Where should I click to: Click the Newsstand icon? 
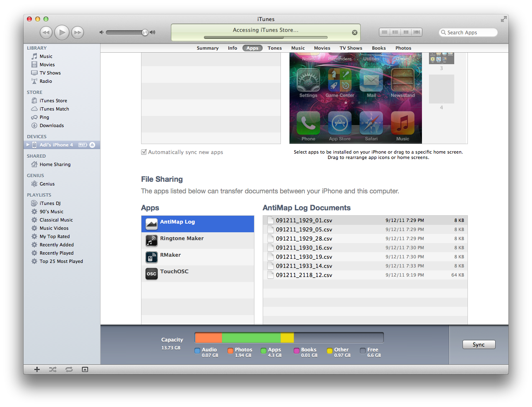[x=403, y=80]
